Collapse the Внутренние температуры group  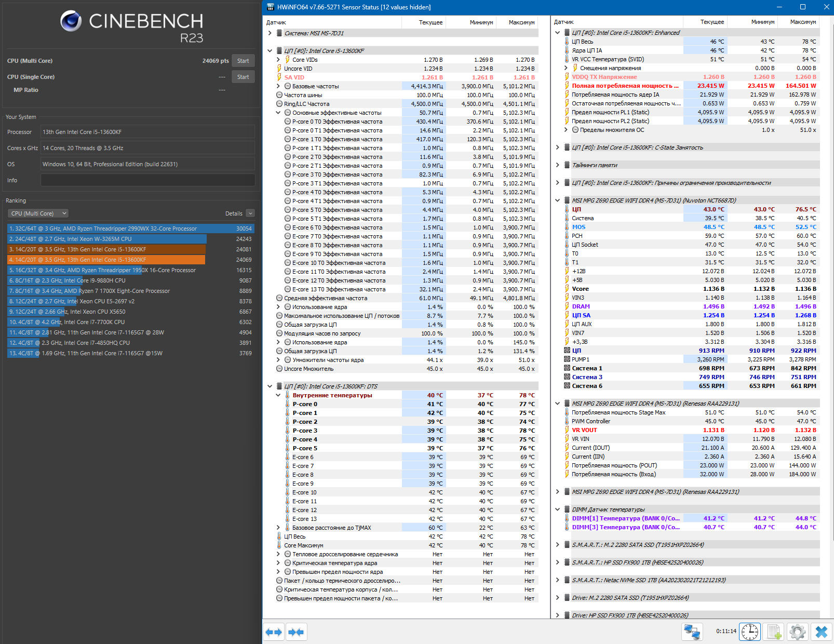point(278,395)
